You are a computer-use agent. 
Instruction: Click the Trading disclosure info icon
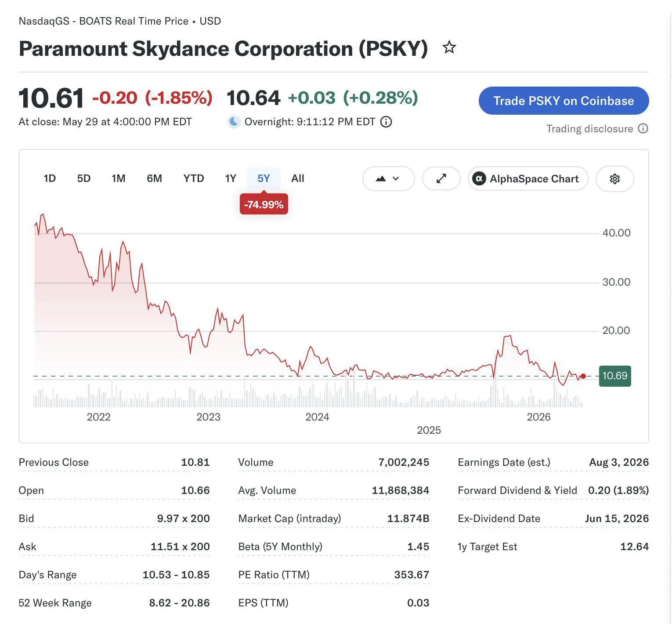(x=643, y=128)
